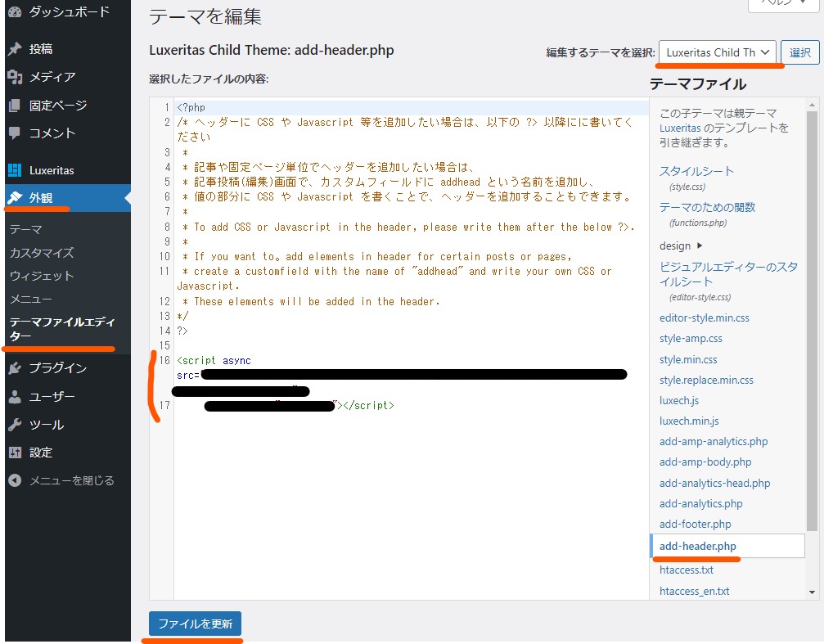Screen dimensions: 824x644
Task: Click the Dashboard gauge icon
Action: [x=15, y=11]
